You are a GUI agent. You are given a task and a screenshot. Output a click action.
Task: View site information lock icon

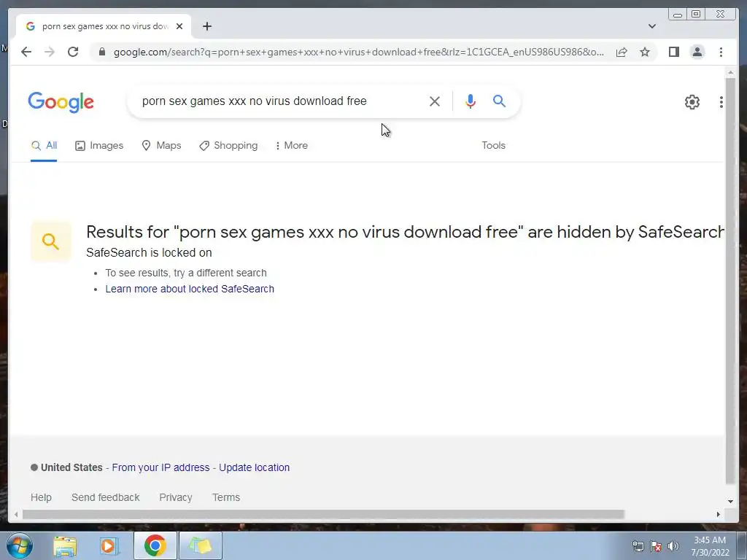(101, 52)
